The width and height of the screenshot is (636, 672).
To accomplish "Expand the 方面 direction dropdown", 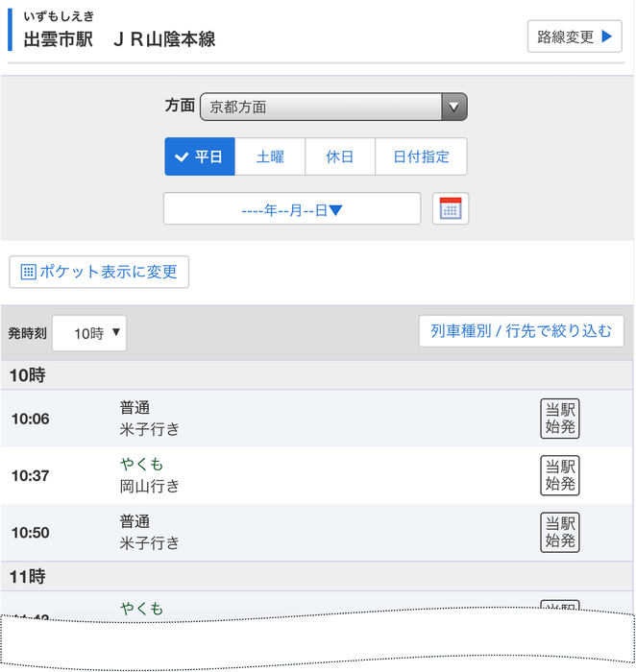I will (332, 107).
